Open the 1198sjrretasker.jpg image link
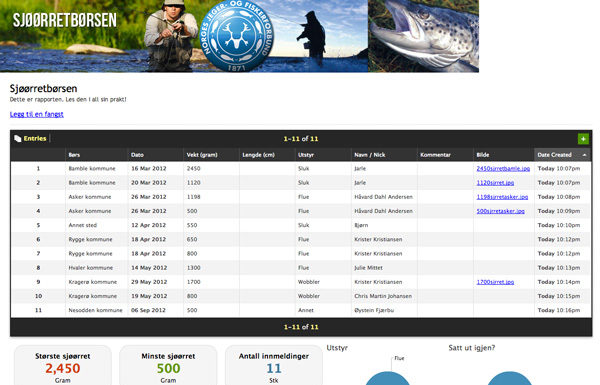This screenshot has height=385, width=600. point(502,197)
